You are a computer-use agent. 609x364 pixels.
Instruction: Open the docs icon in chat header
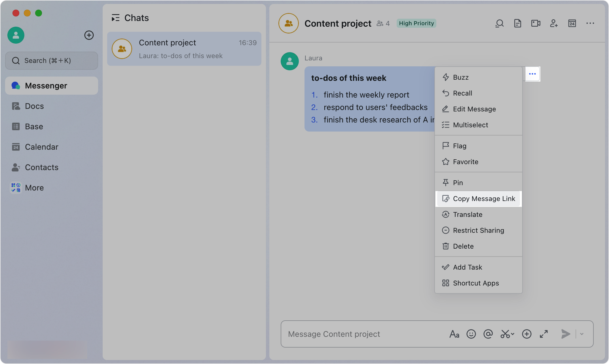coord(517,23)
